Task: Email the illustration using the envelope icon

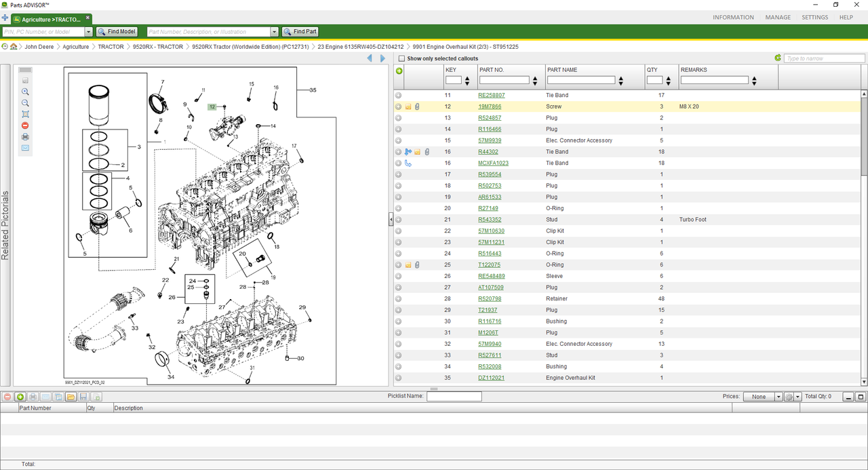Action: 25,148
